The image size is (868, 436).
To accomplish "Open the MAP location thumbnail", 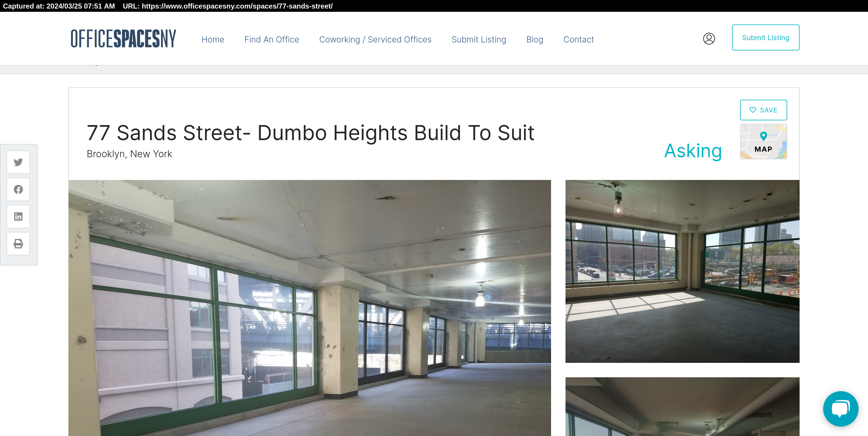I will (x=763, y=142).
